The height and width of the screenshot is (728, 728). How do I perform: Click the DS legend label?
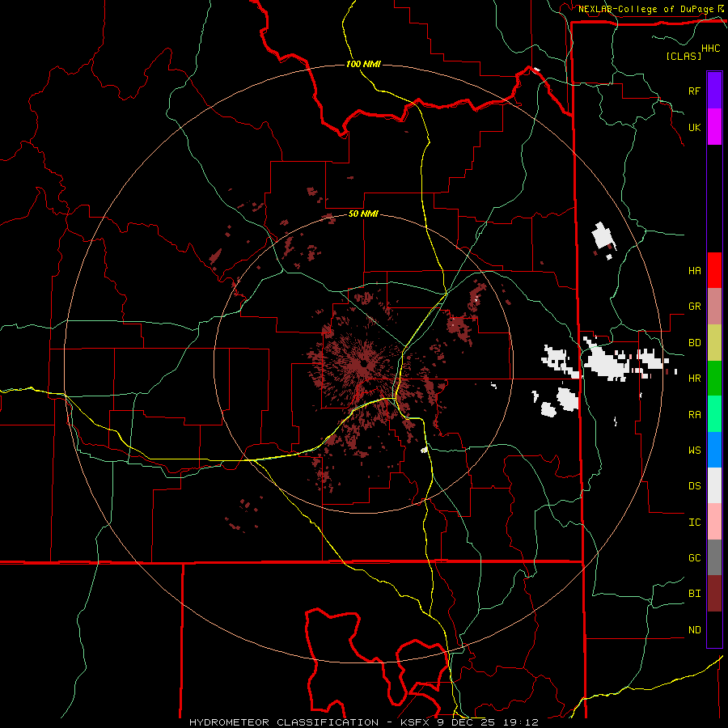pyautogui.click(x=694, y=485)
